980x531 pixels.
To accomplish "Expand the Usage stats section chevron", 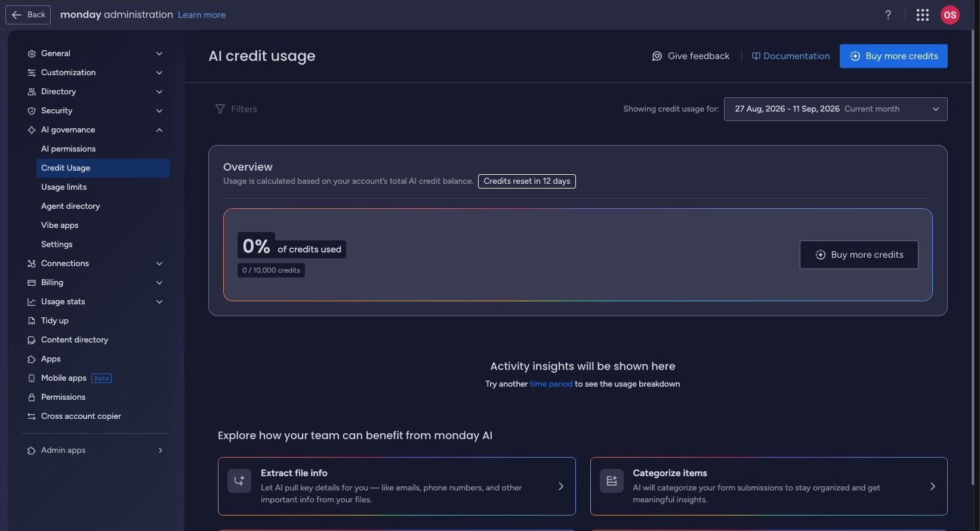I will 159,302.
